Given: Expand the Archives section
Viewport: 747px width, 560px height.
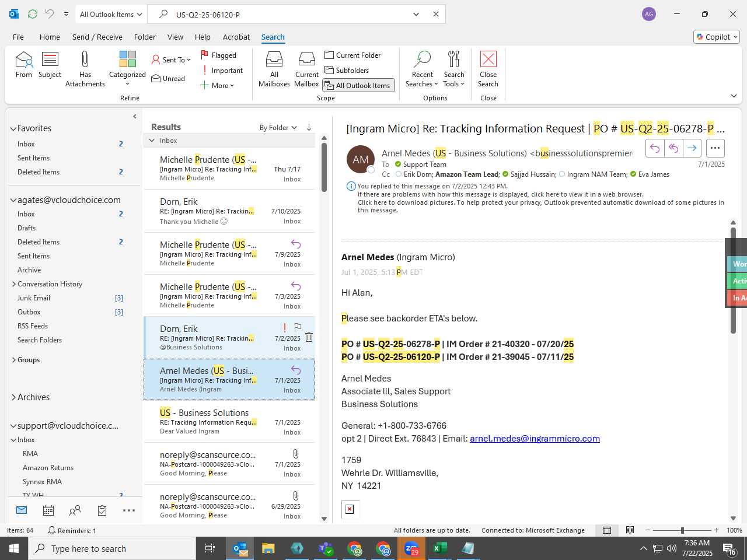Looking at the screenshot, I should pyautogui.click(x=14, y=397).
